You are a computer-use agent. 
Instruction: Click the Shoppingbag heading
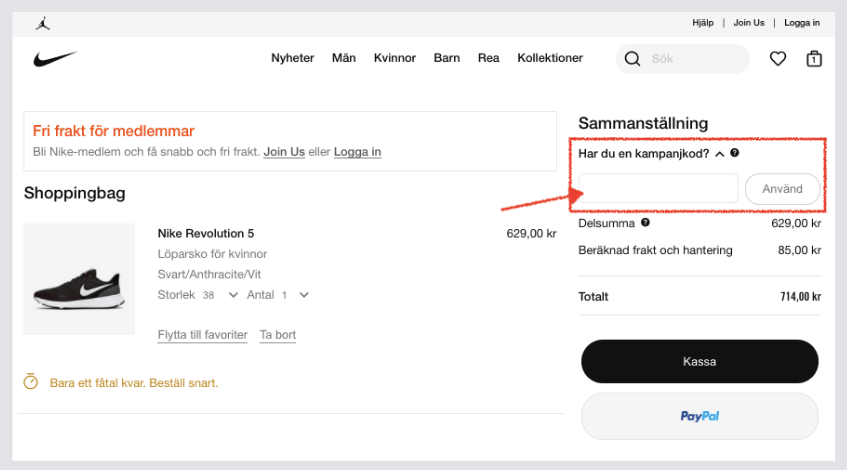tap(75, 193)
